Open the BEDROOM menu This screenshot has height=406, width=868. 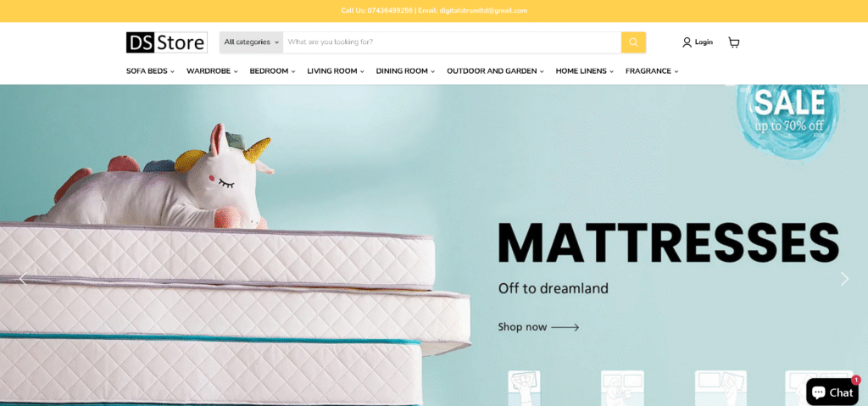coord(272,71)
